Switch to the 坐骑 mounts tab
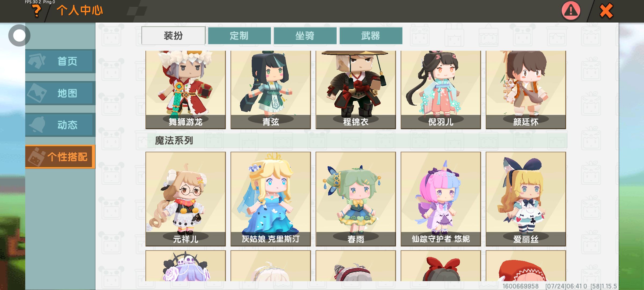644x290 pixels. (305, 35)
